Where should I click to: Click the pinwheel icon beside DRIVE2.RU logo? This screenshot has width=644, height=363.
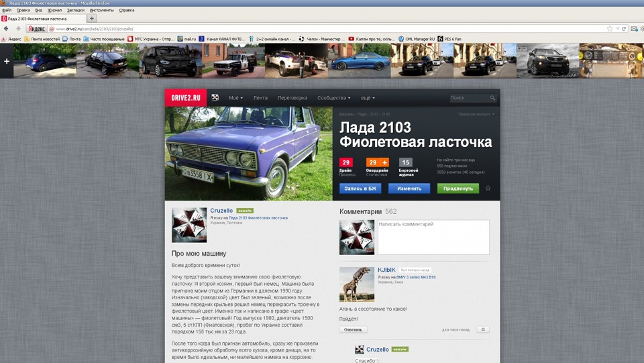(215, 98)
